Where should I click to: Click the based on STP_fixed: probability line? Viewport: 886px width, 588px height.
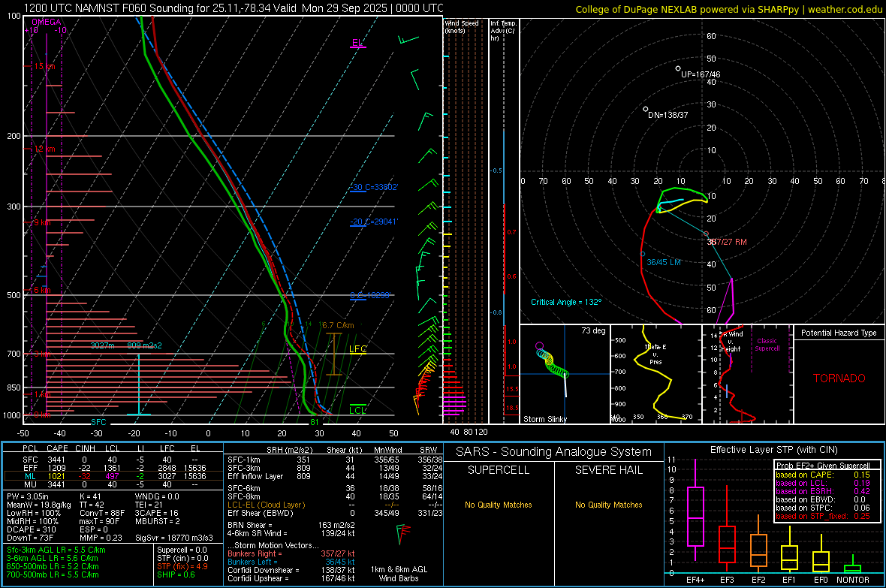click(823, 516)
